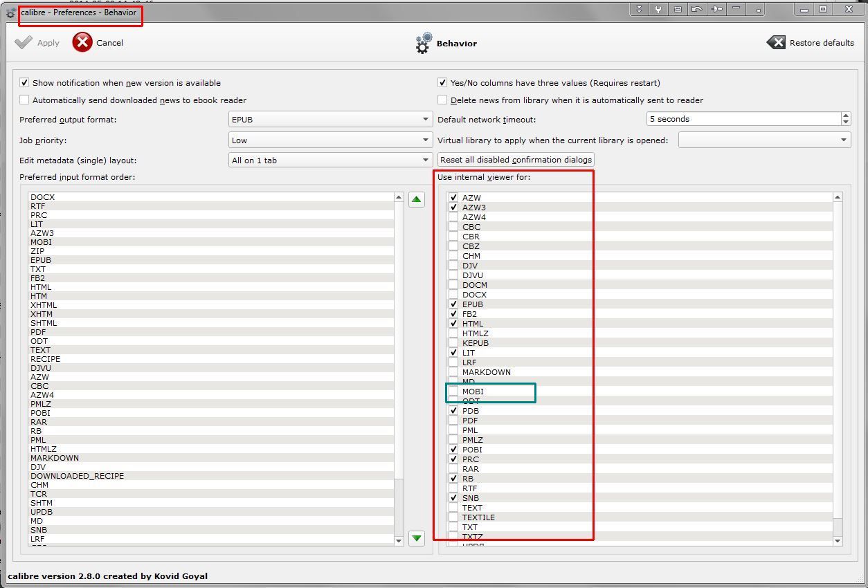Click the internal viewer list scrollbar thumb
The image size is (868, 588).
point(838,360)
